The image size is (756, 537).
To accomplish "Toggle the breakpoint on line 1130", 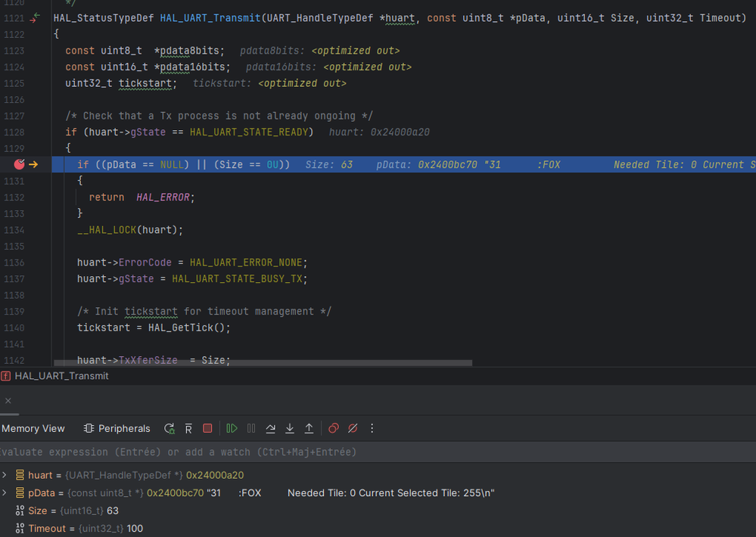I will coord(19,164).
